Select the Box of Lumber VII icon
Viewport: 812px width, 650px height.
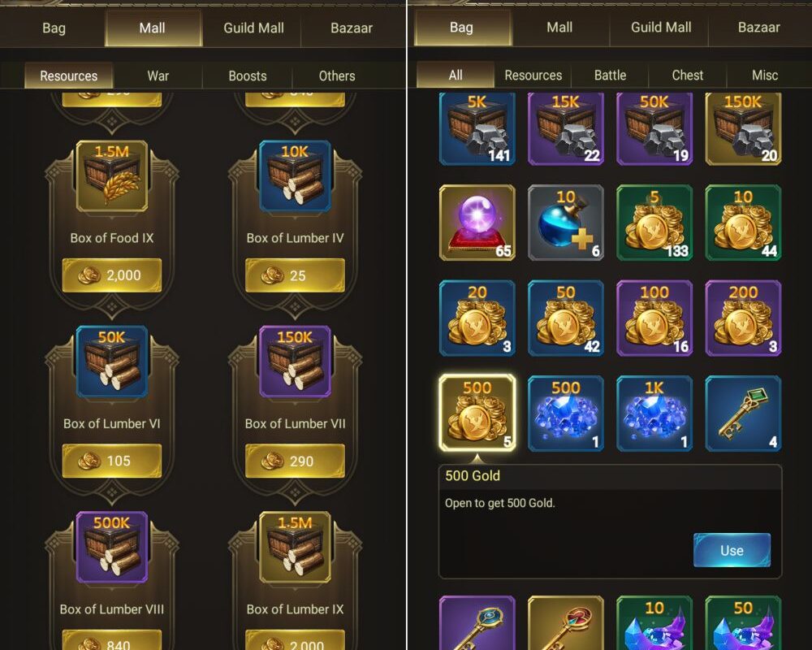point(295,362)
